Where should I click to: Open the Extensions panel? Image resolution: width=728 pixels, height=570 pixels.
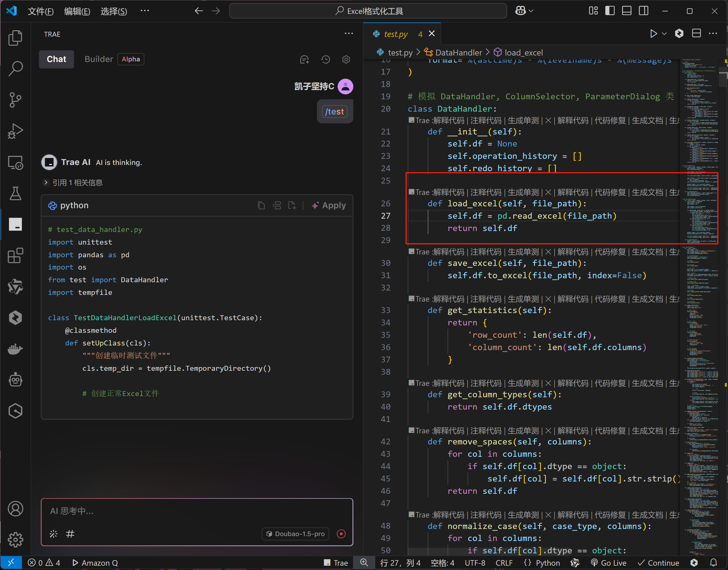click(15, 256)
